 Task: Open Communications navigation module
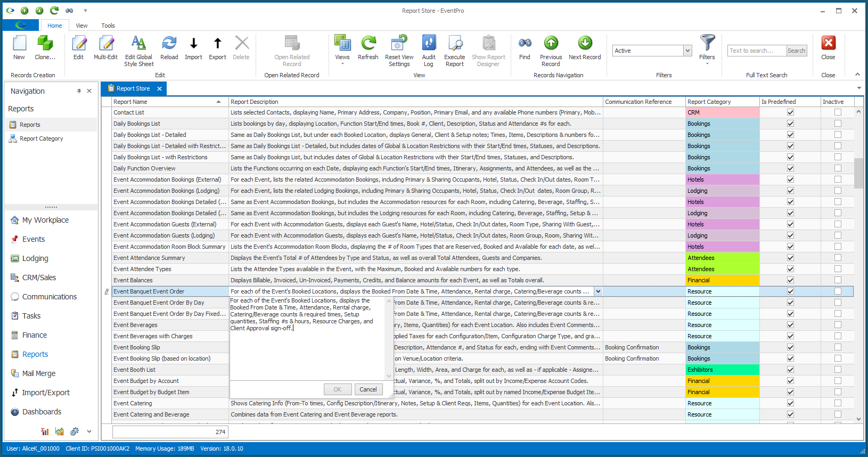coord(50,297)
